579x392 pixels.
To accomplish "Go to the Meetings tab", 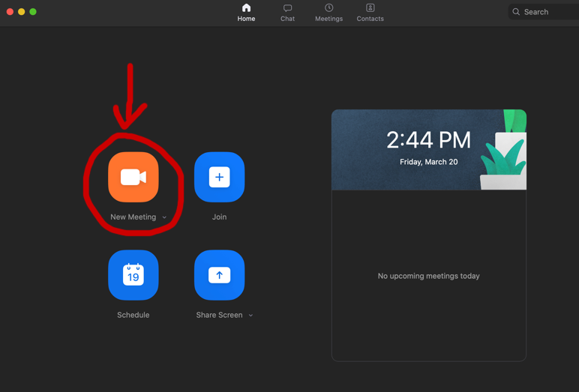I will click(x=329, y=13).
